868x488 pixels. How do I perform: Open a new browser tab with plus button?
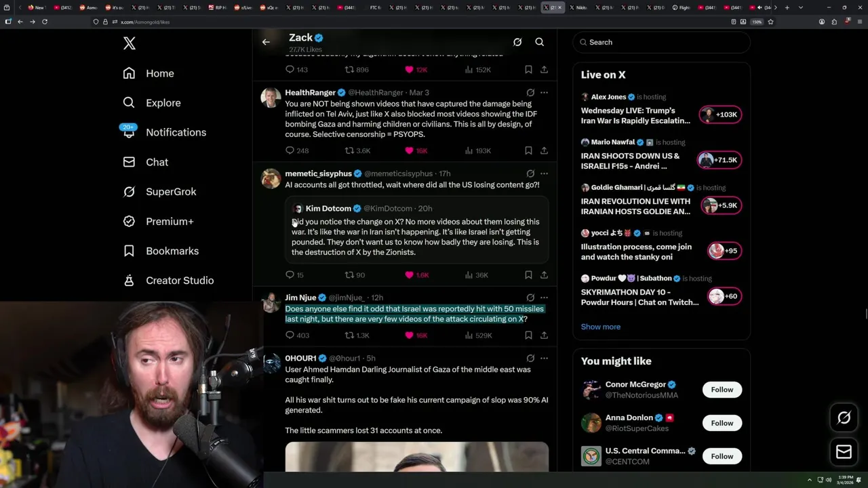tap(787, 7)
